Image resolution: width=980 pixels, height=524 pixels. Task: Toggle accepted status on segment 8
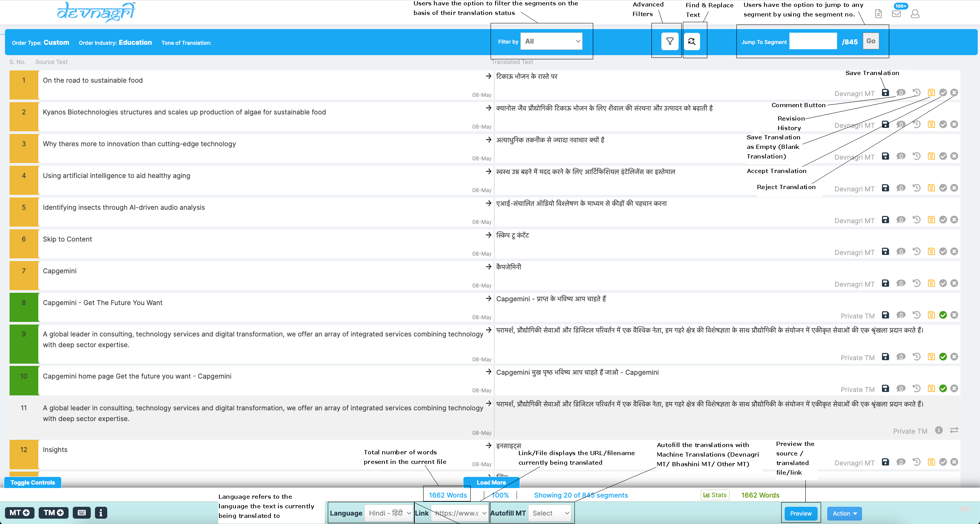(x=943, y=315)
